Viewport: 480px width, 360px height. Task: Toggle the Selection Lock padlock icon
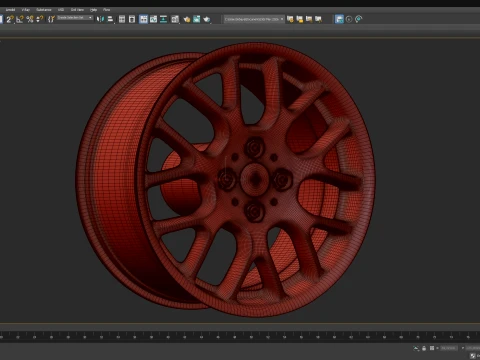point(424,348)
